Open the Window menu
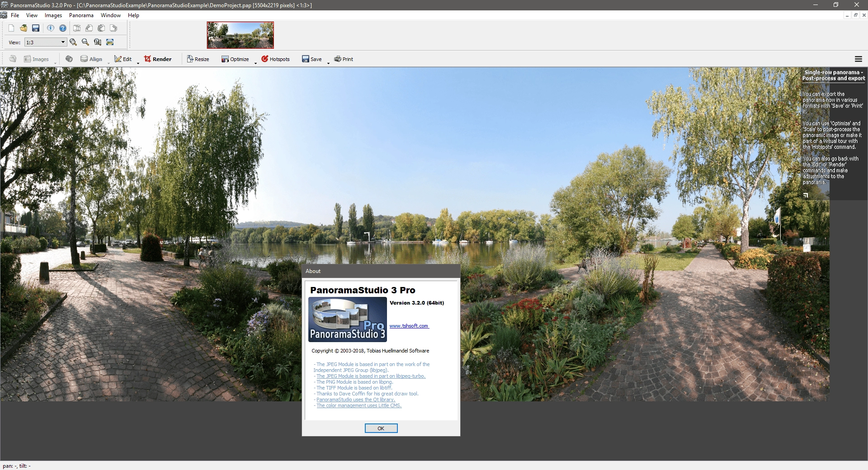 (x=111, y=15)
